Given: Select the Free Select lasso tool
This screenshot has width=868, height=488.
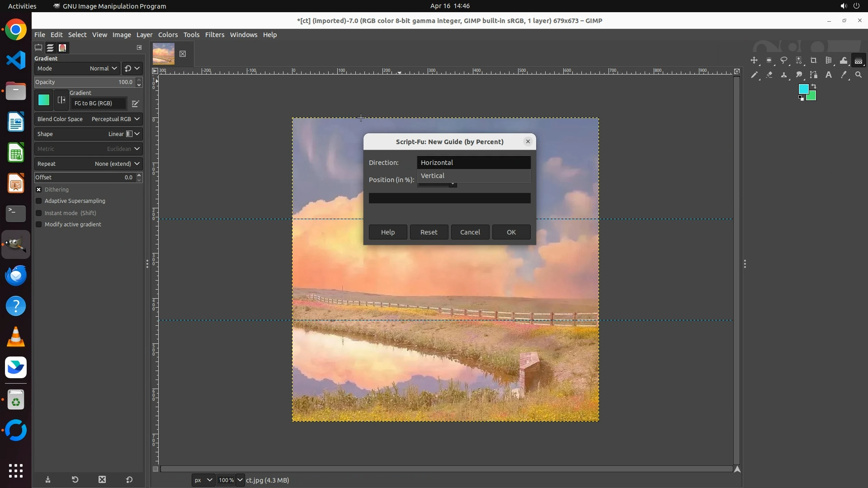Looking at the screenshot, I should pyautogui.click(x=784, y=61).
